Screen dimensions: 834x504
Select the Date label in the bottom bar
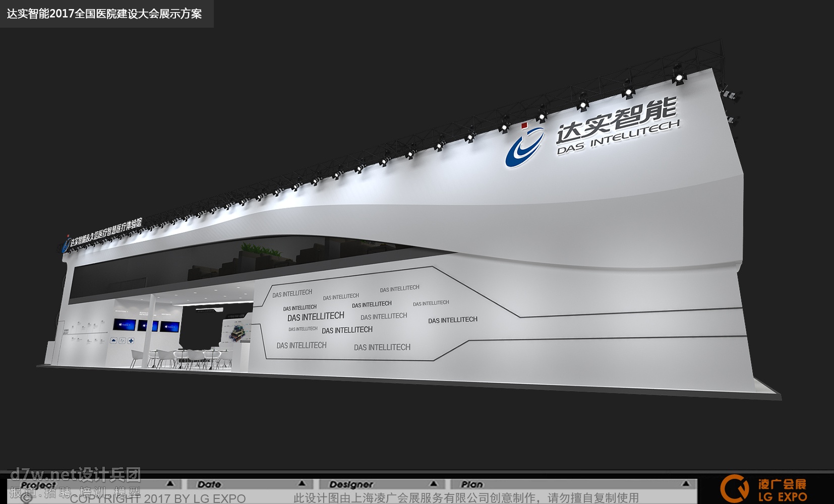[209, 484]
